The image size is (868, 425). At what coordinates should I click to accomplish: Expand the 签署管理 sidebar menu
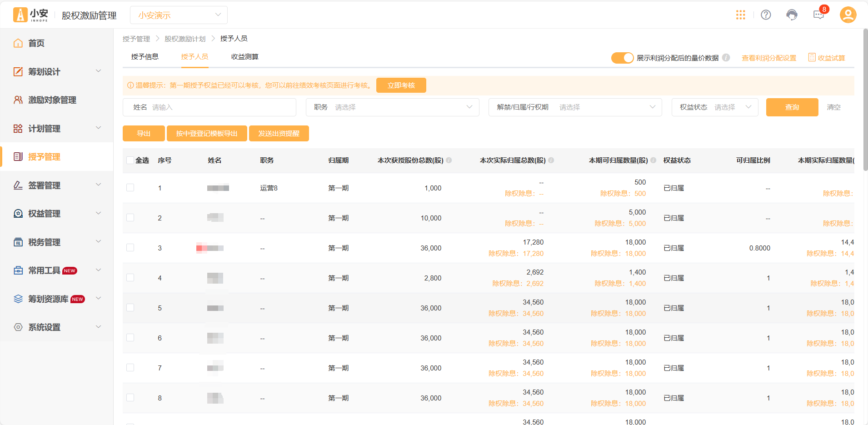[x=98, y=185]
